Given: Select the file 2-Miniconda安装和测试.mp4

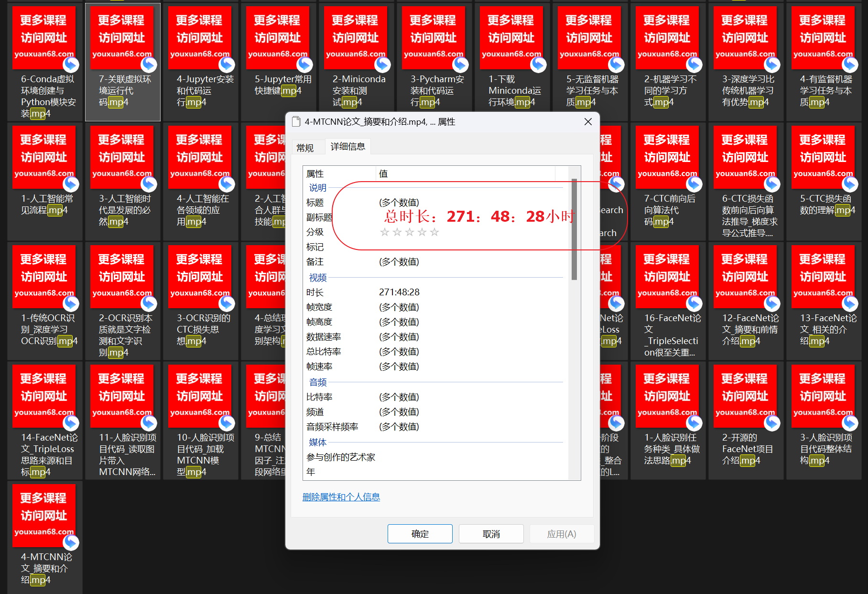Looking at the screenshot, I should [356, 62].
